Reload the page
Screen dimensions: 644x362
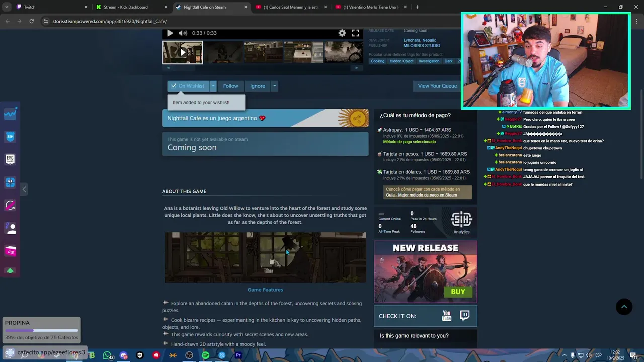click(x=31, y=21)
